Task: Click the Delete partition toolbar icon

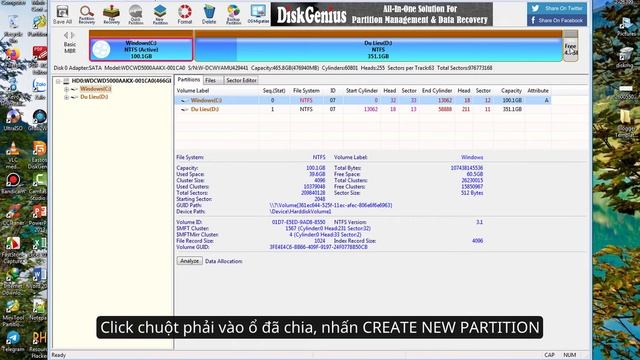Action: click(x=209, y=14)
